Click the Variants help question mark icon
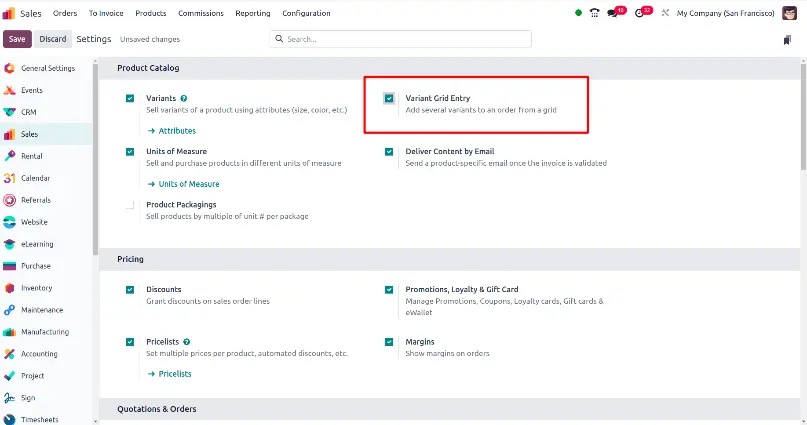Image resolution: width=807 pixels, height=425 pixels. pyautogui.click(x=184, y=98)
